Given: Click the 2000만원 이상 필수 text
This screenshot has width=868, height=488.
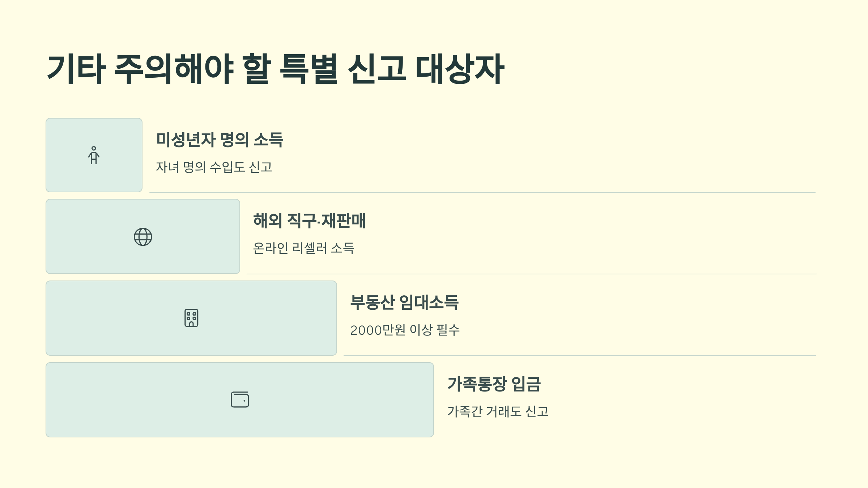Looking at the screenshot, I should (x=405, y=330).
